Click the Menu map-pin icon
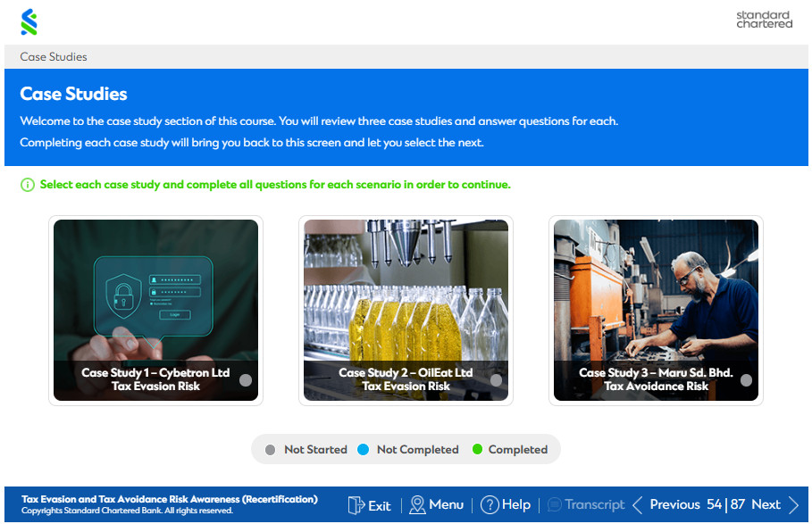 click(x=417, y=505)
